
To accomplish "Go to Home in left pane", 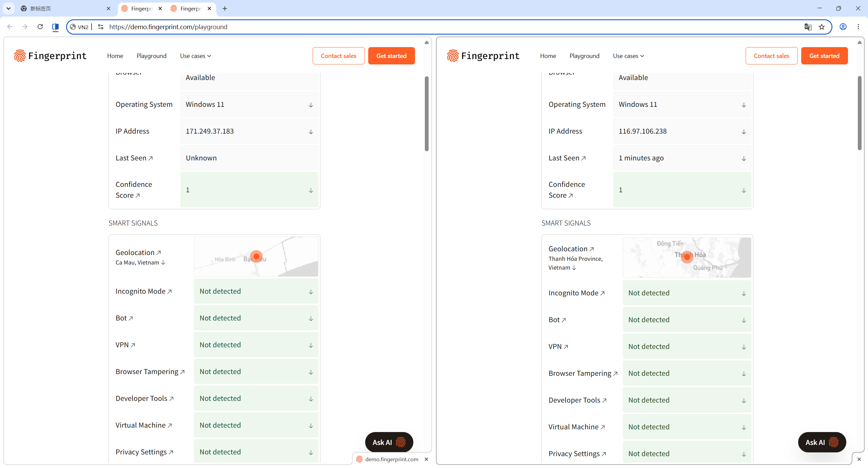I will pyautogui.click(x=115, y=56).
